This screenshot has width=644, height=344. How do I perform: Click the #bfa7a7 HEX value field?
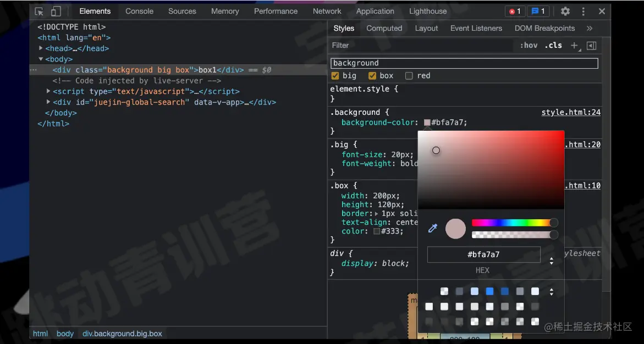click(x=483, y=254)
